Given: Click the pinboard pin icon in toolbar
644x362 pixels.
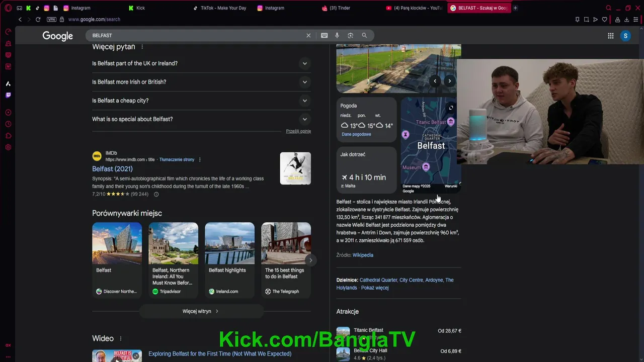Looking at the screenshot, I should pyautogui.click(x=577, y=20).
